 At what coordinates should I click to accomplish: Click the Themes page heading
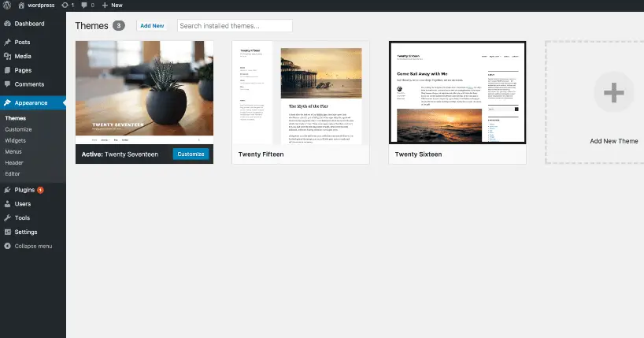[x=91, y=25]
